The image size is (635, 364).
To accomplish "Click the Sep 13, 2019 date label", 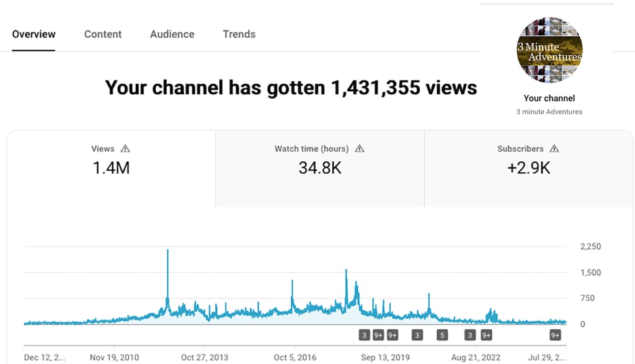I will 385,358.
